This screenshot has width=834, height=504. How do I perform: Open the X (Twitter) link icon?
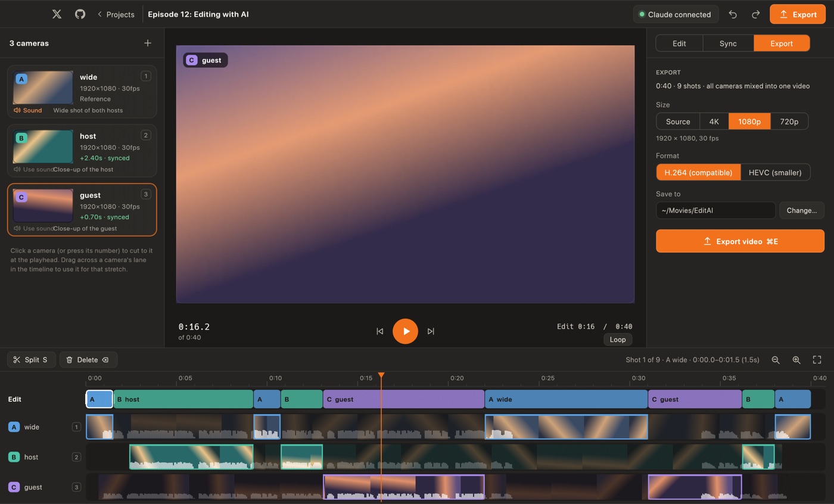(x=57, y=14)
